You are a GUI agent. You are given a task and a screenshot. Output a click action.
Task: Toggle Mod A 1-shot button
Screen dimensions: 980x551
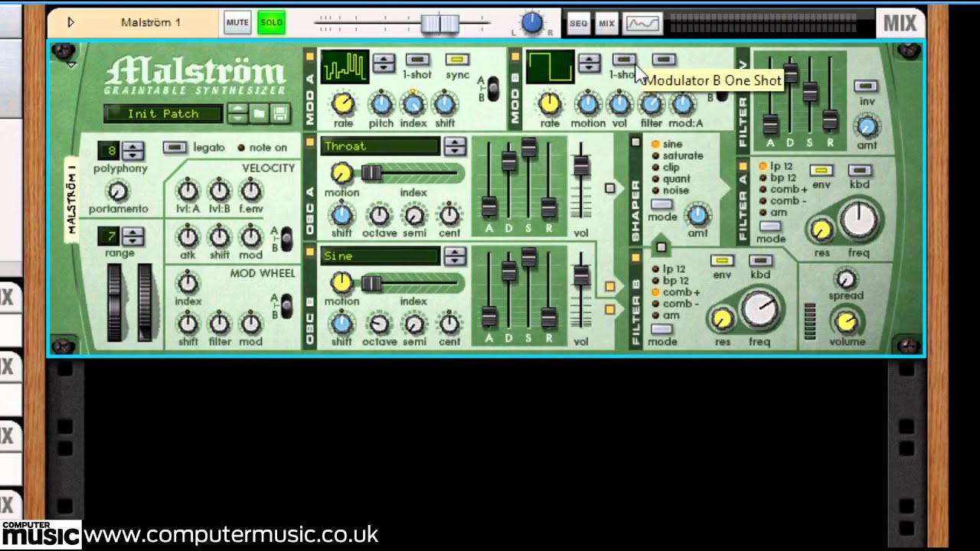click(418, 60)
